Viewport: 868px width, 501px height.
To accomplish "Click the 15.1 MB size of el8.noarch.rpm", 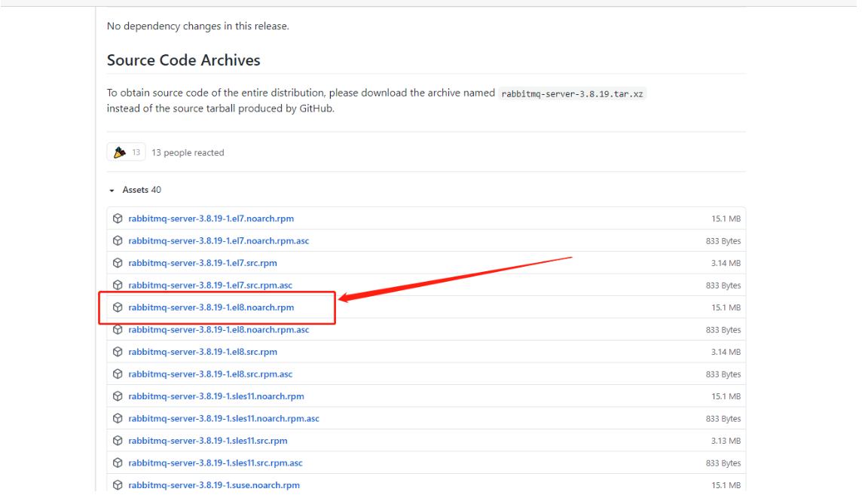I will pyautogui.click(x=726, y=307).
